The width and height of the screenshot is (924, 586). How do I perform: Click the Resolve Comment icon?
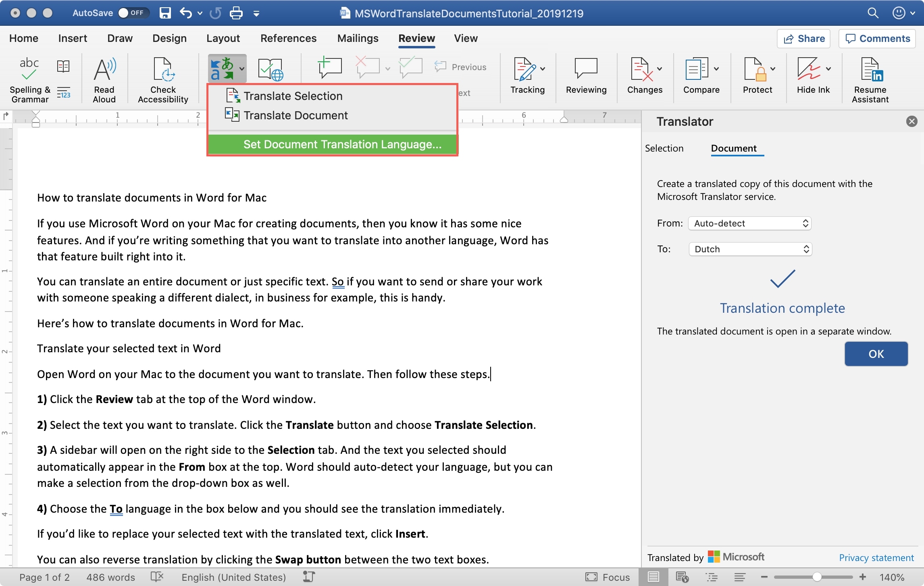pyautogui.click(x=410, y=68)
